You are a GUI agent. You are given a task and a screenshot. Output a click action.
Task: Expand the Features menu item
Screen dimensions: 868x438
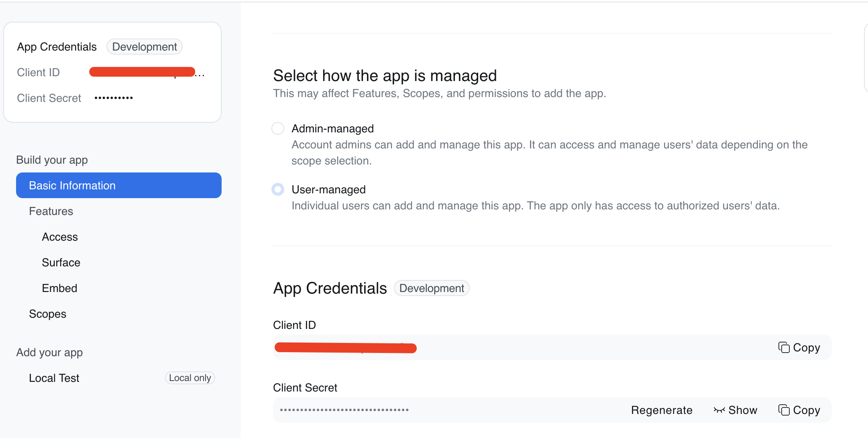pyautogui.click(x=51, y=211)
